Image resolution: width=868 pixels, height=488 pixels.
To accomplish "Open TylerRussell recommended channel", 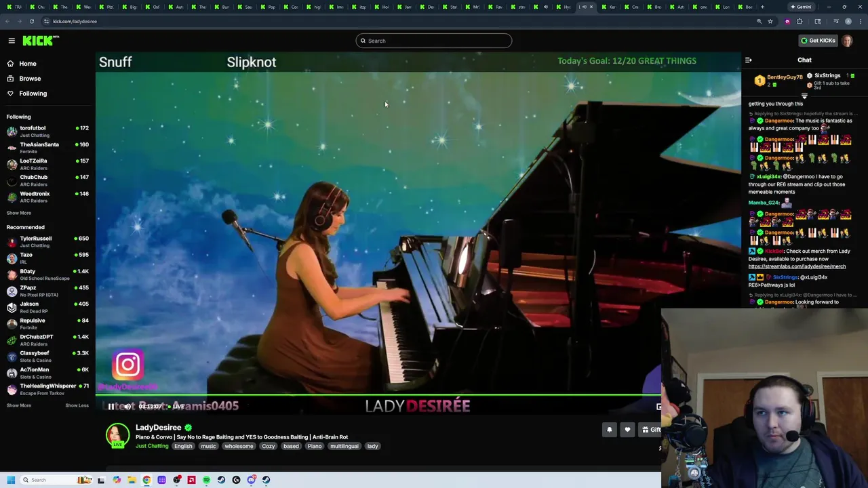I will (47, 241).
